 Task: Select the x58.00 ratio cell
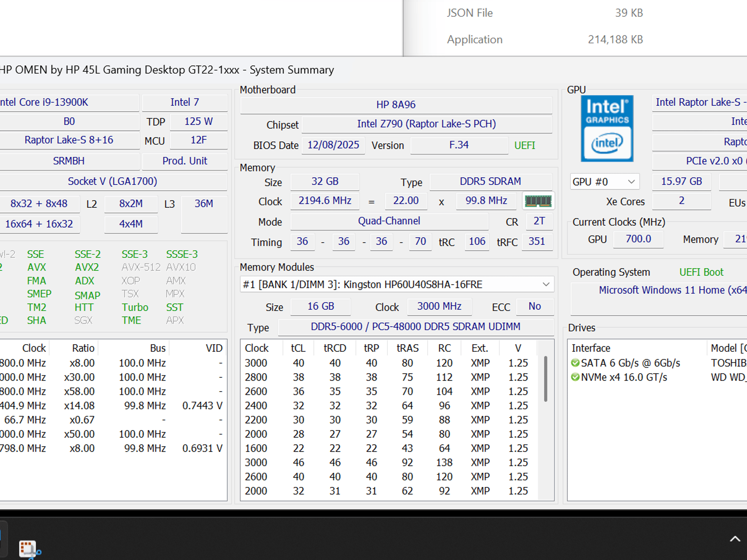pos(79,391)
